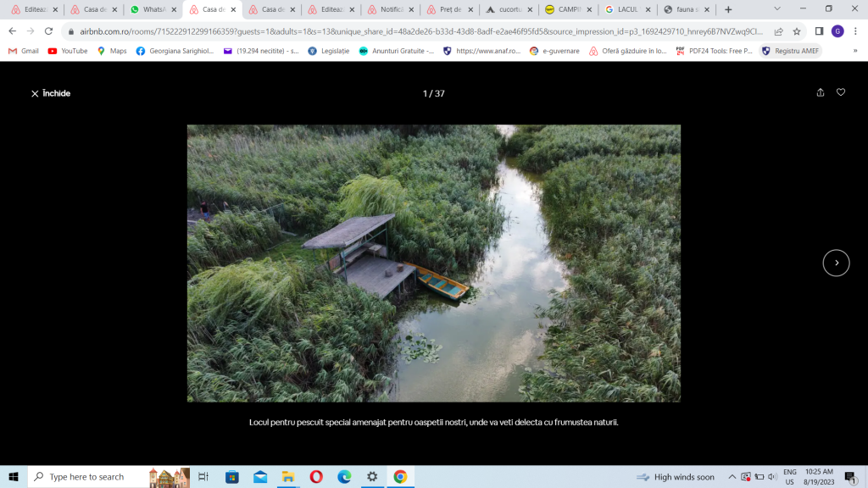Click the next photo arrow button
This screenshot has height=488, width=868.
click(836, 263)
